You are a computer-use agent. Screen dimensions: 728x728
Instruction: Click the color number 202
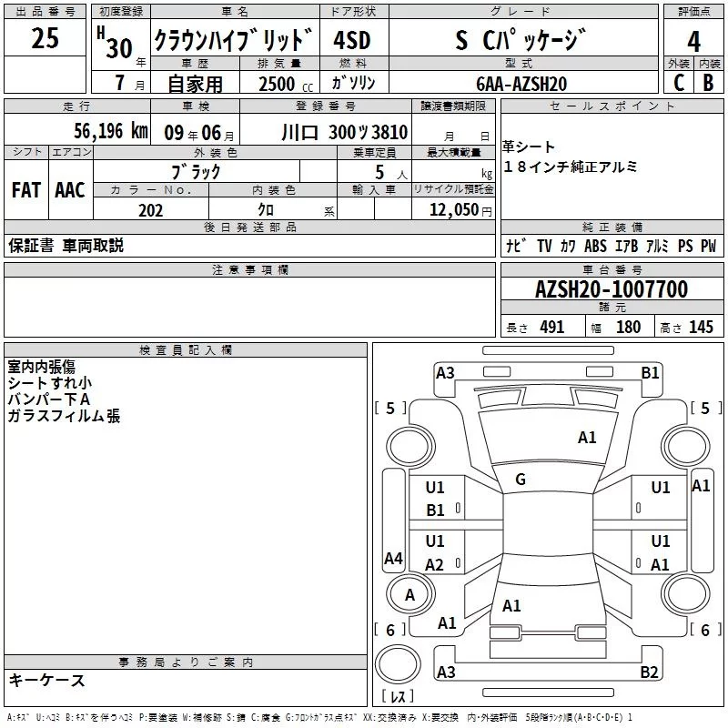point(150,210)
